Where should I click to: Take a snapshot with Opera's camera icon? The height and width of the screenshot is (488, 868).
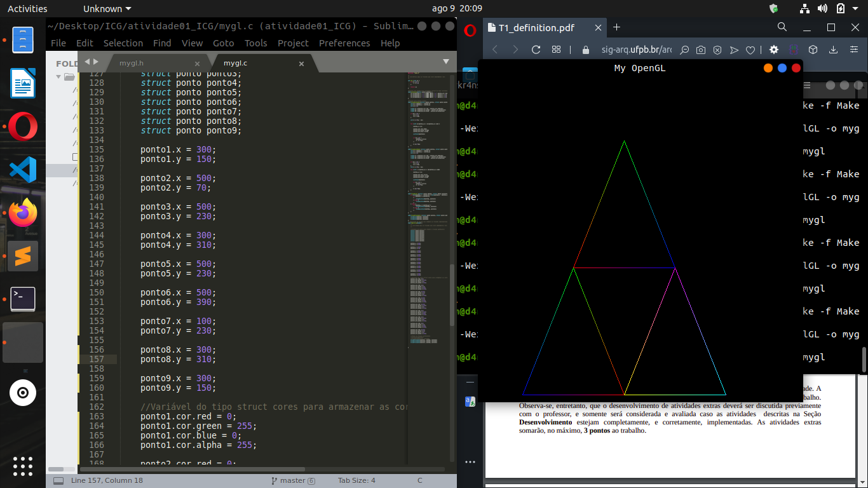[x=700, y=50]
